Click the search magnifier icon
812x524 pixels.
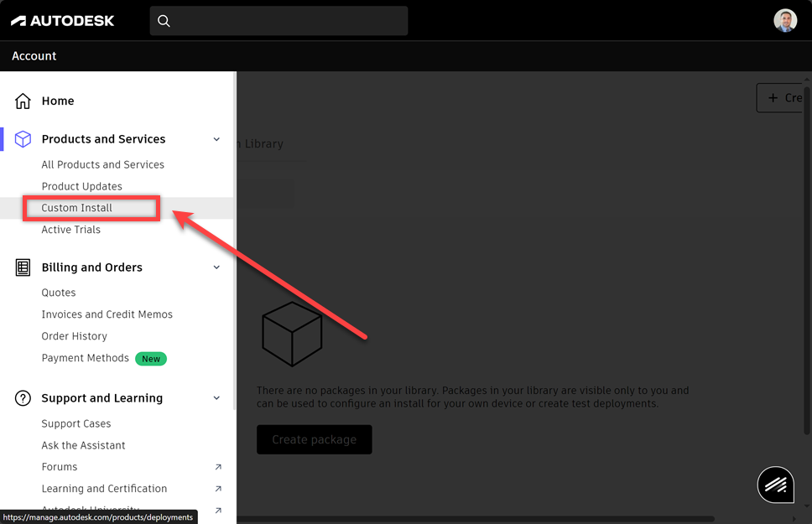point(164,20)
